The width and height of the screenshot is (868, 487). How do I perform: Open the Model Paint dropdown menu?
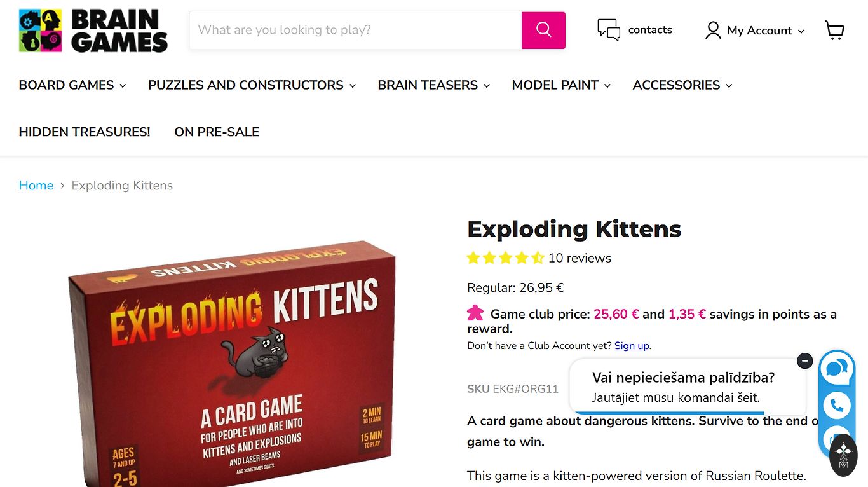coord(561,85)
